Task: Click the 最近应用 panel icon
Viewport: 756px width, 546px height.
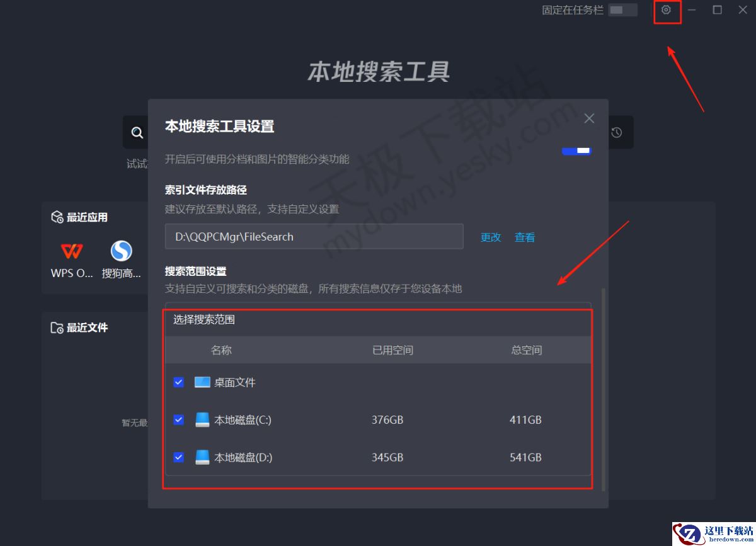Action: tap(55, 217)
